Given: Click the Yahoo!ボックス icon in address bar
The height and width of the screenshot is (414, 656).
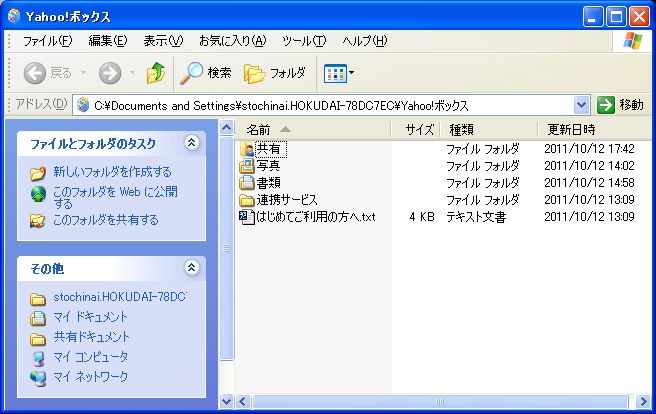Looking at the screenshot, I should [x=83, y=105].
